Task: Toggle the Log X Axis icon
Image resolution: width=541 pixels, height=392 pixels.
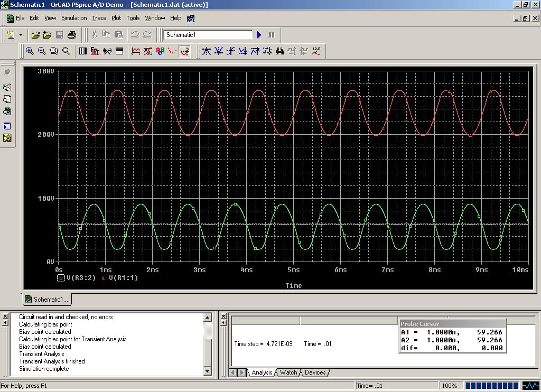Action: coord(83,51)
